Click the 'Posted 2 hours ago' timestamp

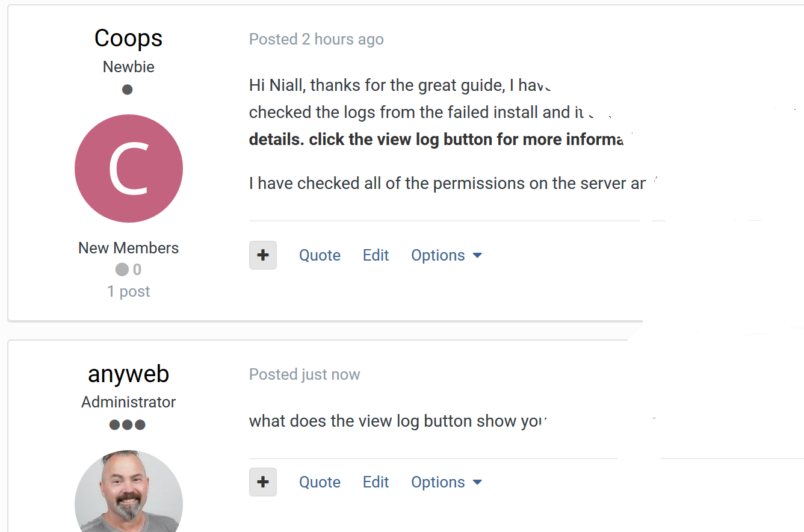317,39
